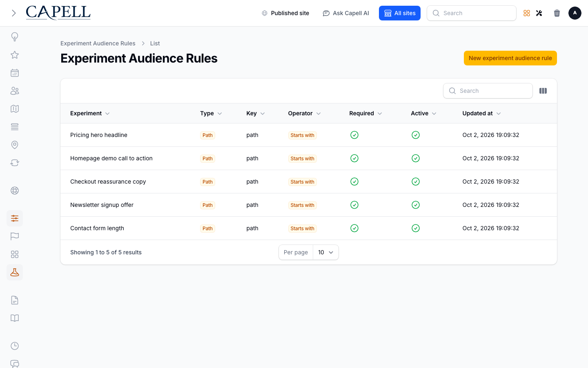Screen dimensions: 588x368
Task: Open the open-book sidebar icon
Action: (15, 318)
